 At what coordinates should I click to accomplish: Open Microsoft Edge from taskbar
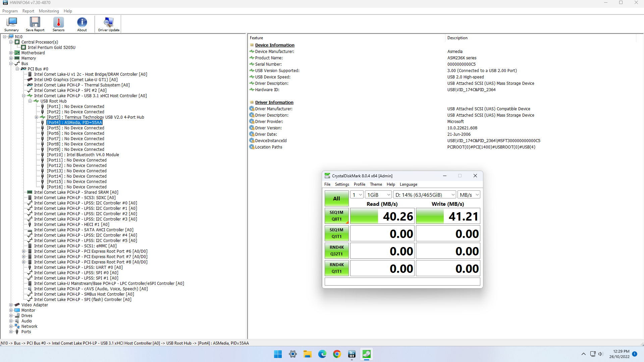(x=322, y=354)
